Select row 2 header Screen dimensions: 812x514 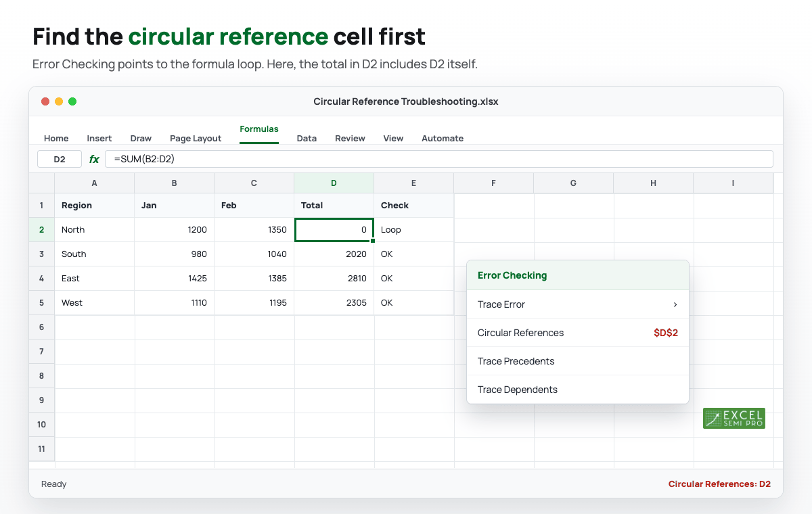pos(41,229)
